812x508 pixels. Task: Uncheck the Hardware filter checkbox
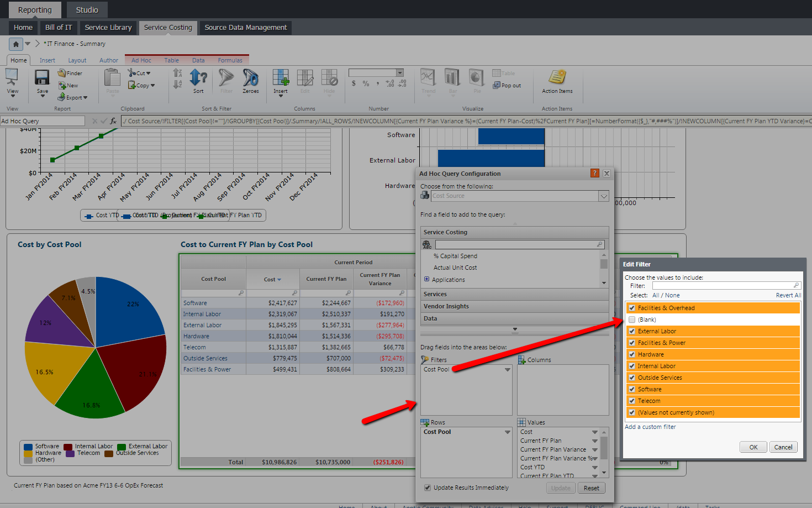(x=632, y=354)
